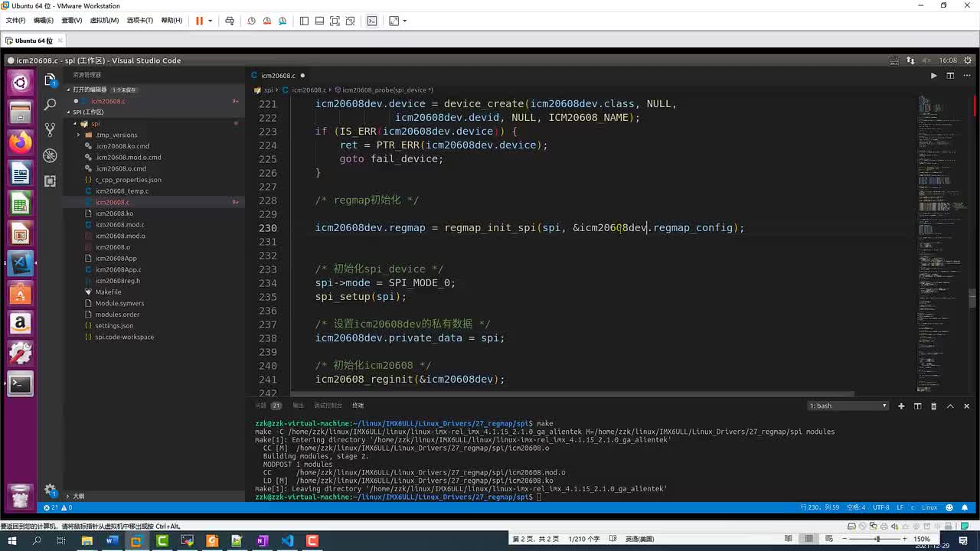980x551 pixels.
Task: Switch VMware to Unity mode icon
Action: coord(350,21)
